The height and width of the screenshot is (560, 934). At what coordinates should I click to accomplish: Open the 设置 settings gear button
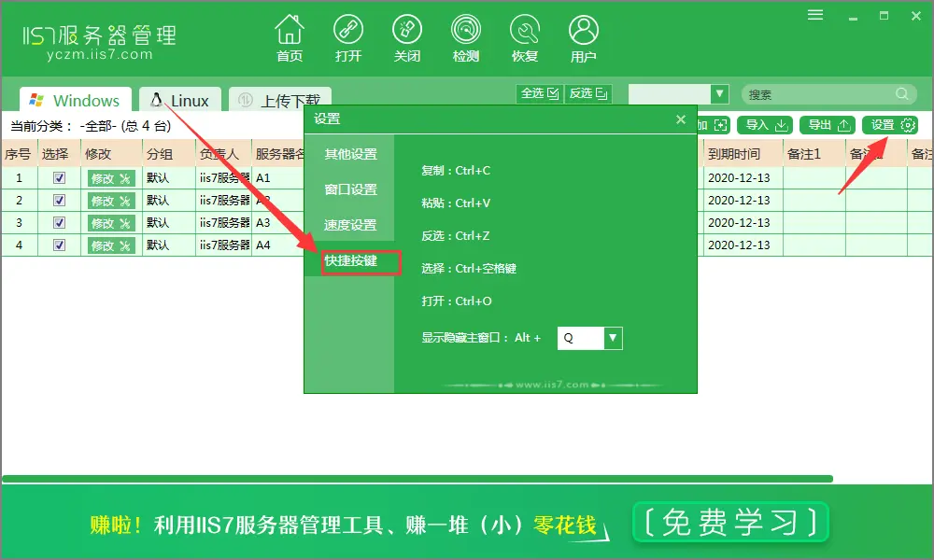(x=890, y=125)
